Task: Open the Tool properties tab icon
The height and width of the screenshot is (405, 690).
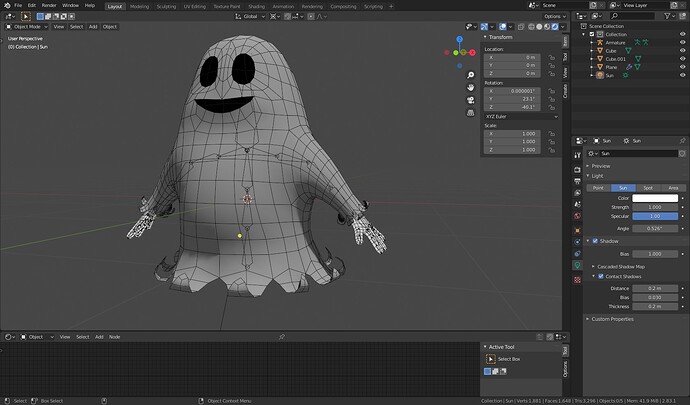Action: coord(577,155)
